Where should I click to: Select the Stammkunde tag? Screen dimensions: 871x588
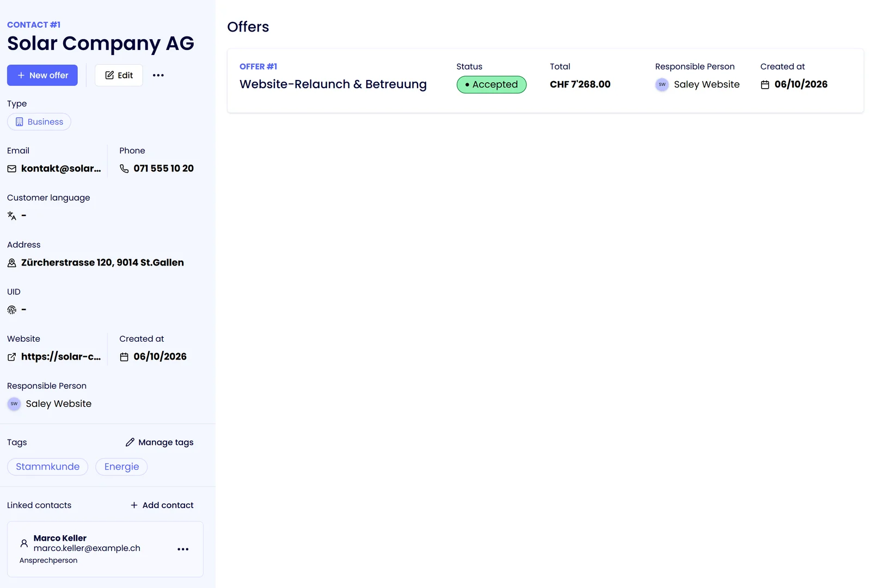click(47, 467)
